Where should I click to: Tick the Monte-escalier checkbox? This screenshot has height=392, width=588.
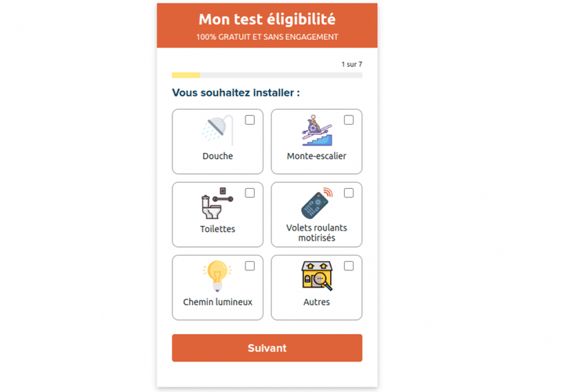pyautogui.click(x=349, y=120)
